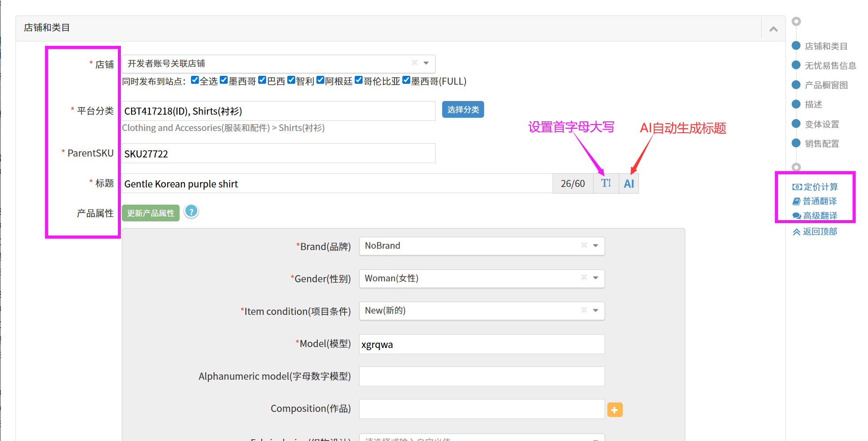Image resolution: width=868 pixels, height=441 pixels.
Task: Click the Model text input field
Action: (481, 344)
